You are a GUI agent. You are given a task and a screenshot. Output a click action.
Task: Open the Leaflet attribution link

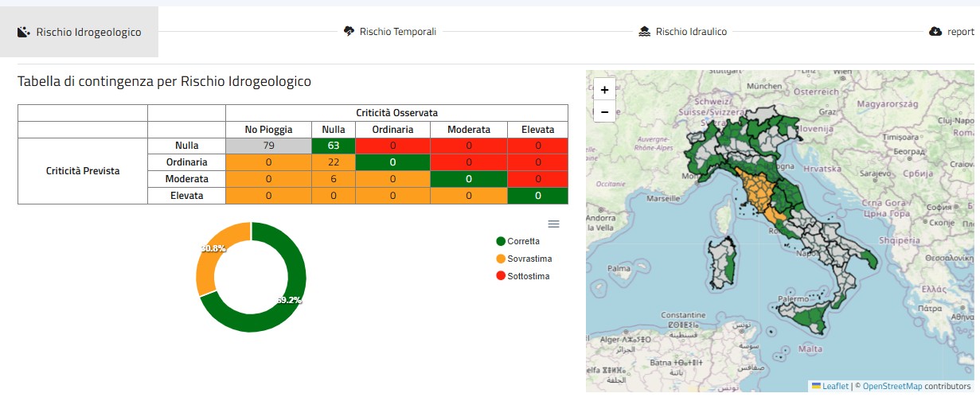point(835,386)
